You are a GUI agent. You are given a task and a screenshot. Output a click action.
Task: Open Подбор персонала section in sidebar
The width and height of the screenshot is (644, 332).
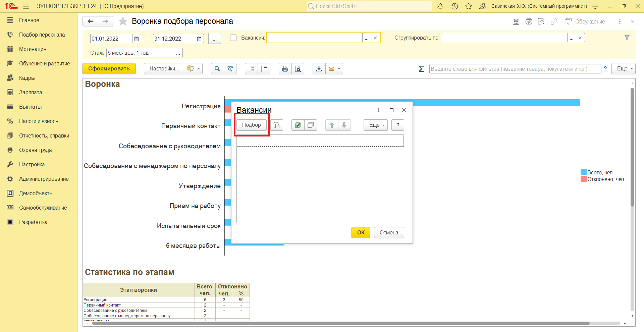click(42, 35)
